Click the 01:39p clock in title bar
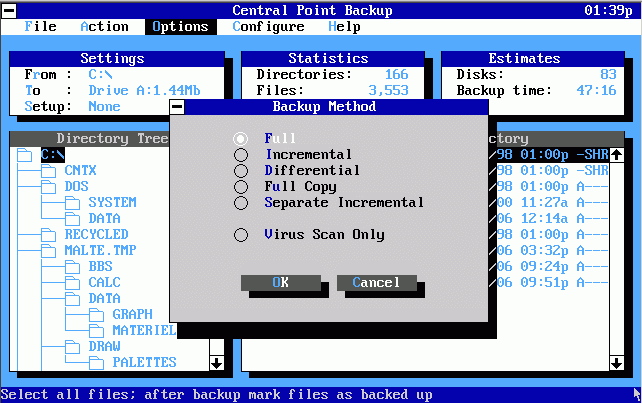 coord(608,11)
